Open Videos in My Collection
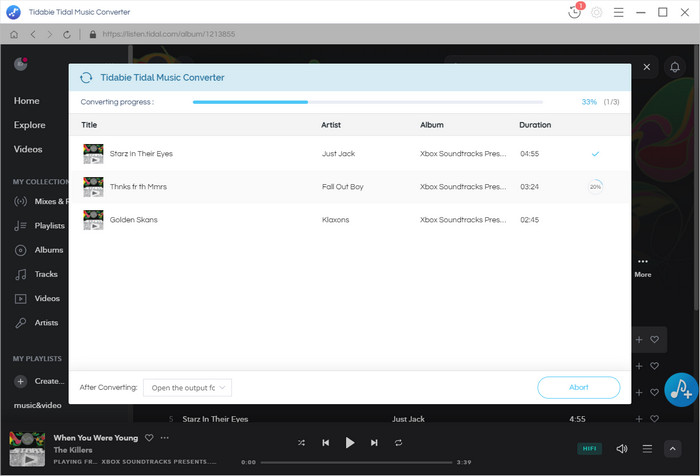The image size is (700, 476). 37,298
